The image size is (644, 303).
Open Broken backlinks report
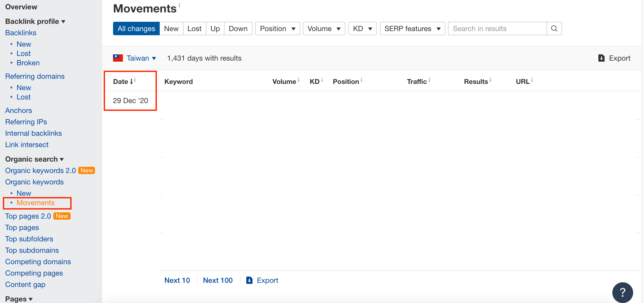pyautogui.click(x=28, y=63)
